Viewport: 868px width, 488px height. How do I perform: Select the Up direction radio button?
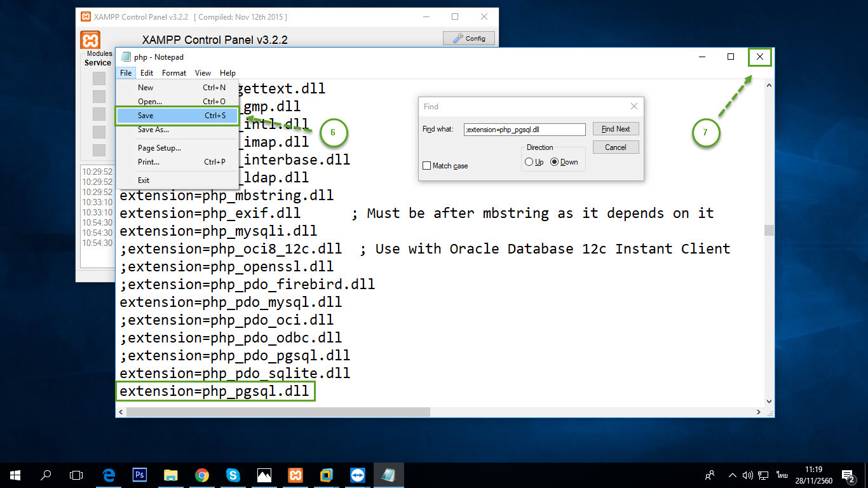(529, 162)
